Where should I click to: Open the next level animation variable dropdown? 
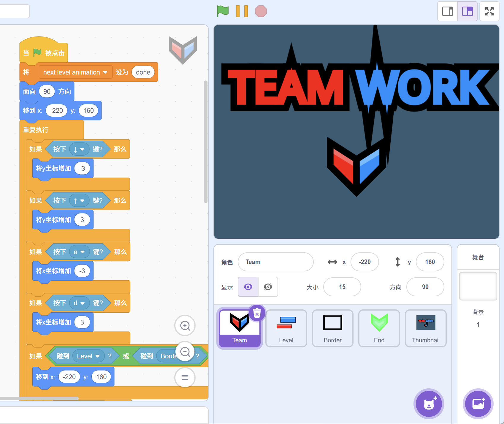pyautogui.click(x=105, y=72)
